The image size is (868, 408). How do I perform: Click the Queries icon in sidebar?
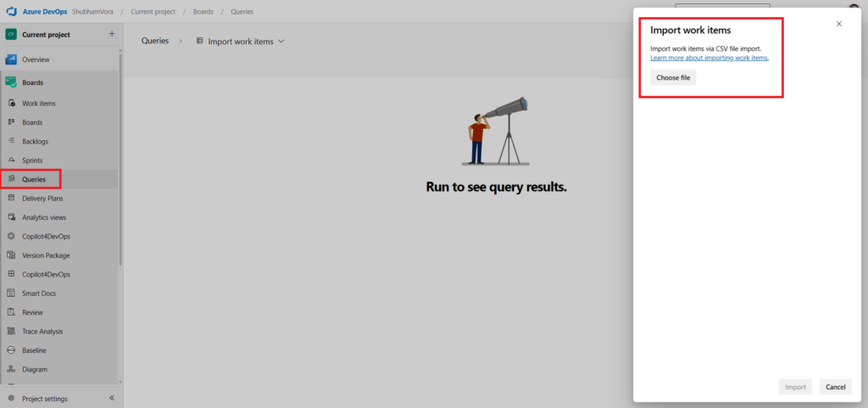(x=11, y=179)
